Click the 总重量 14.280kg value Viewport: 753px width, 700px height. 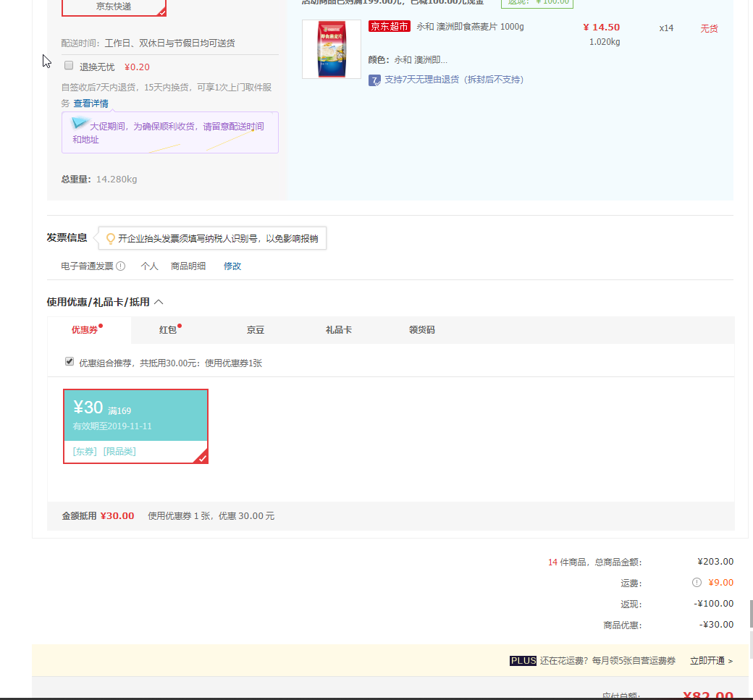click(x=117, y=180)
